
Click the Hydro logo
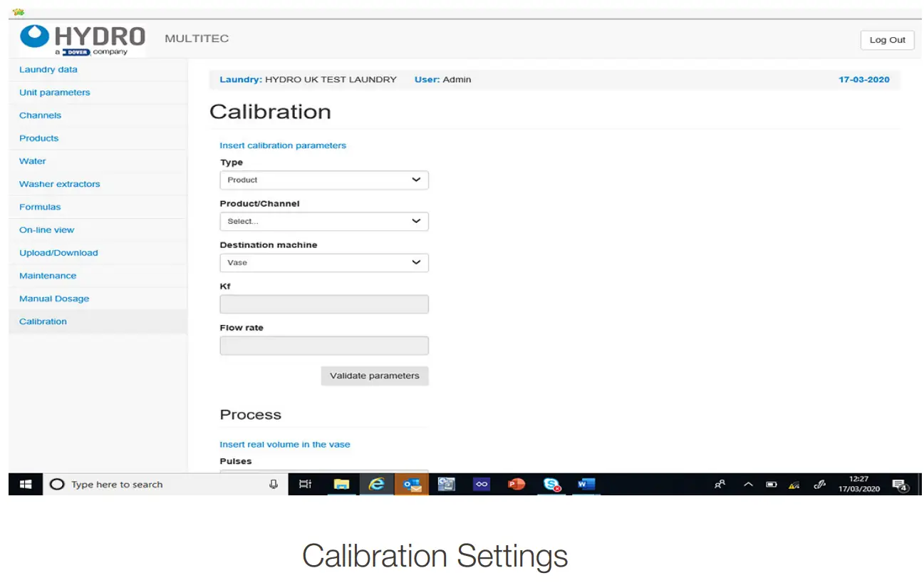coord(82,39)
